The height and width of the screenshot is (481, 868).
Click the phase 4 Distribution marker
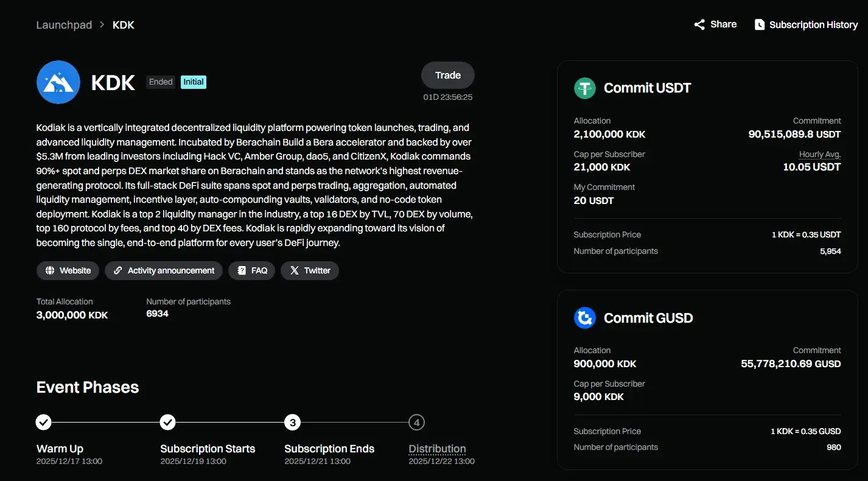click(416, 422)
